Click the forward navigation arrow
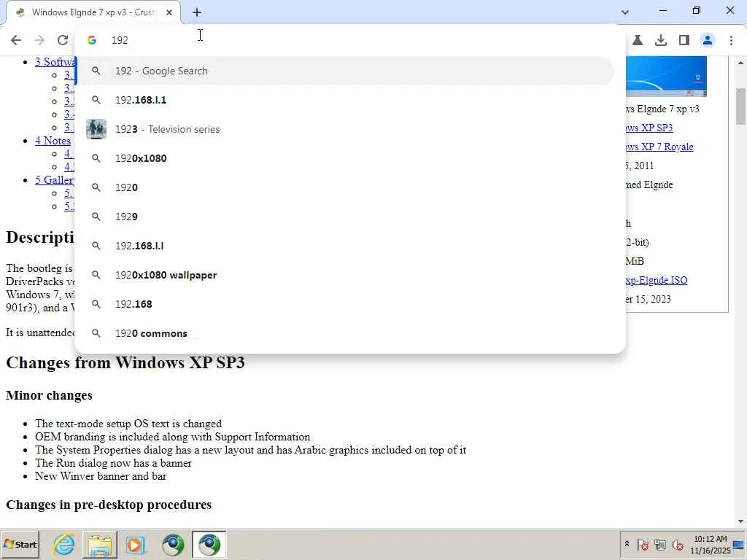This screenshot has height=560, width=747. coord(39,40)
